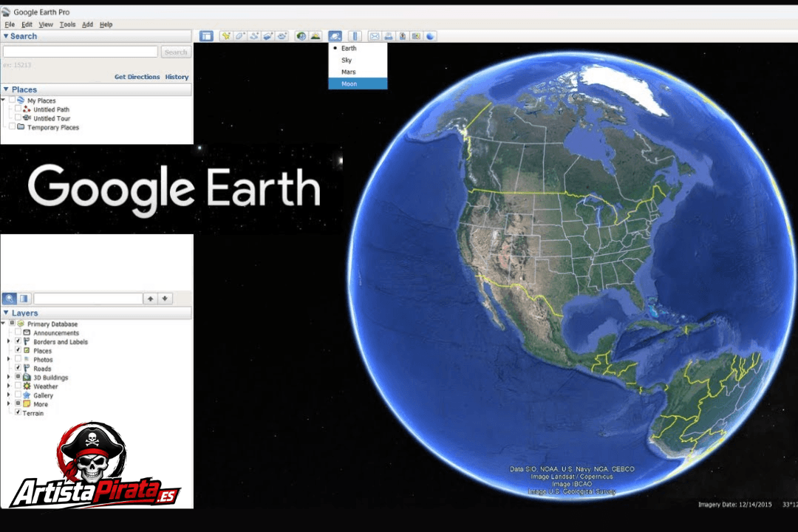Collapse the Primary Database tree node
The width and height of the screenshot is (798, 532).
coord(4,324)
